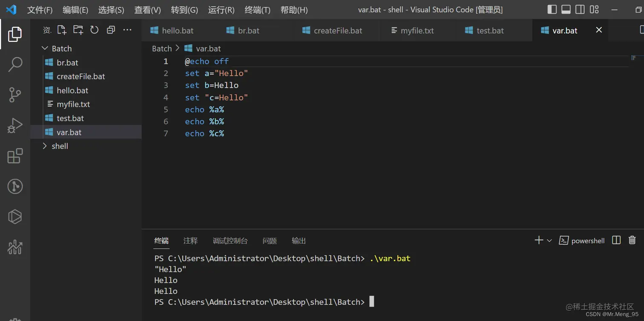Open the Explorer view in activity bar
Image resolution: width=644 pixels, height=321 pixels.
pyautogui.click(x=15, y=34)
